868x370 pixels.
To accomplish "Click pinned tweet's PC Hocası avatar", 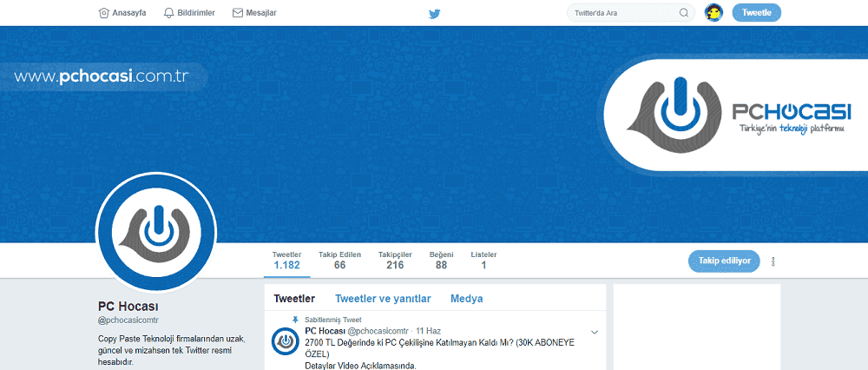I will 285,341.
